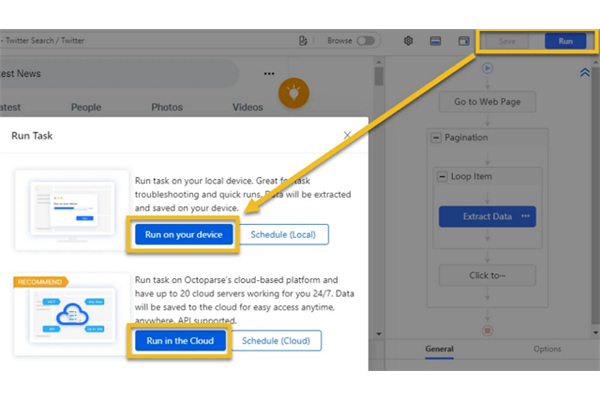Click the Run button in top toolbar
This screenshot has height=400, width=600.
click(565, 41)
